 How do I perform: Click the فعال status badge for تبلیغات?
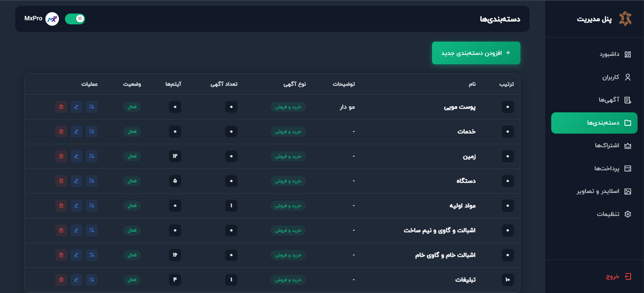(x=132, y=280)
